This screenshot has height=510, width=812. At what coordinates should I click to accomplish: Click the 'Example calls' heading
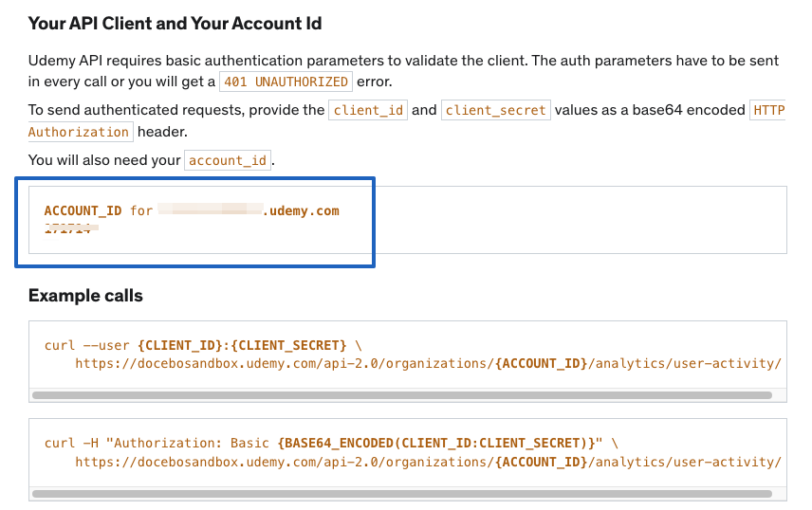[x=85, y=296]
